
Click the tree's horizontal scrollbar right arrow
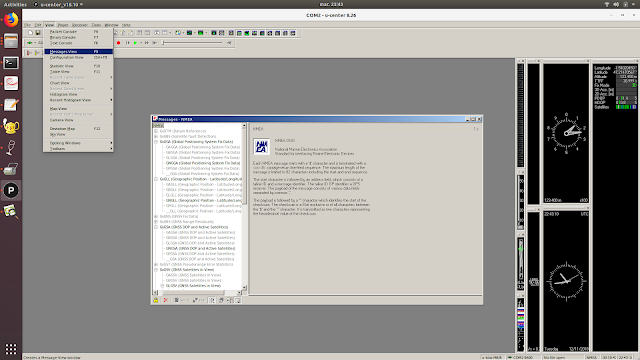tap(240, 292)
